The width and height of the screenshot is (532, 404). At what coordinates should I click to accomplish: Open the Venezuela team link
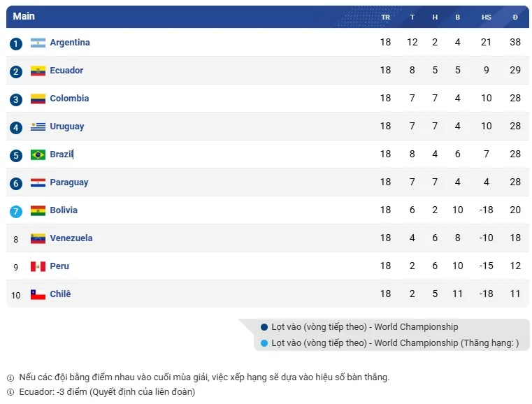(71, 238)
